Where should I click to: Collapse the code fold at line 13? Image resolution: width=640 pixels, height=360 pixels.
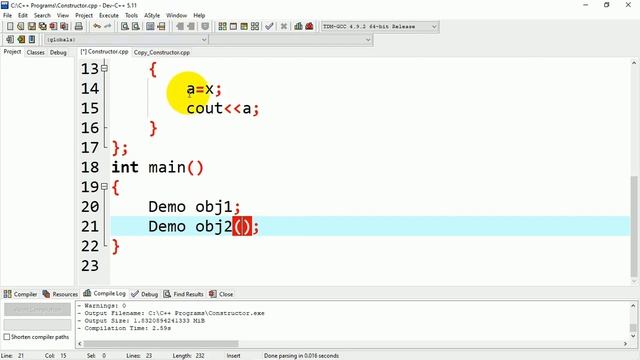(x=104, y=69)
